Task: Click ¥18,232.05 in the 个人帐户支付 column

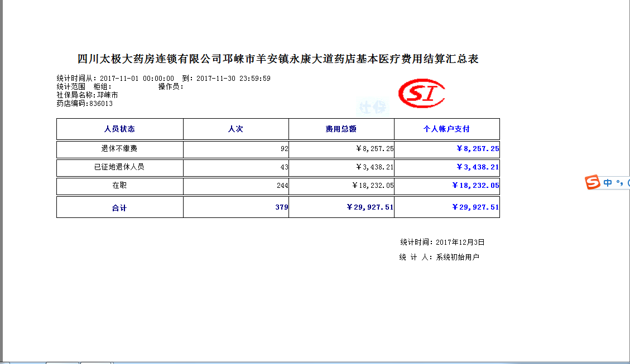Action: 475,186
